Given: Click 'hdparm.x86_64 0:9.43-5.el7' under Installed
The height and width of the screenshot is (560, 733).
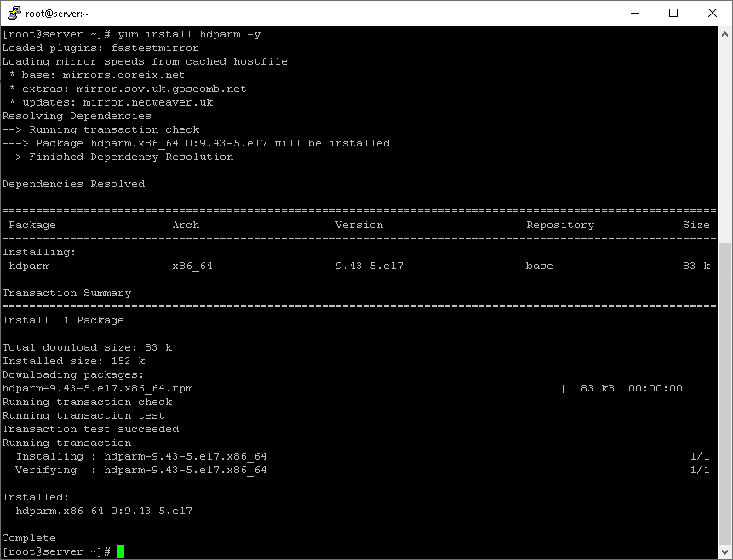Looking at the screenshot, I should pos(104,511).
